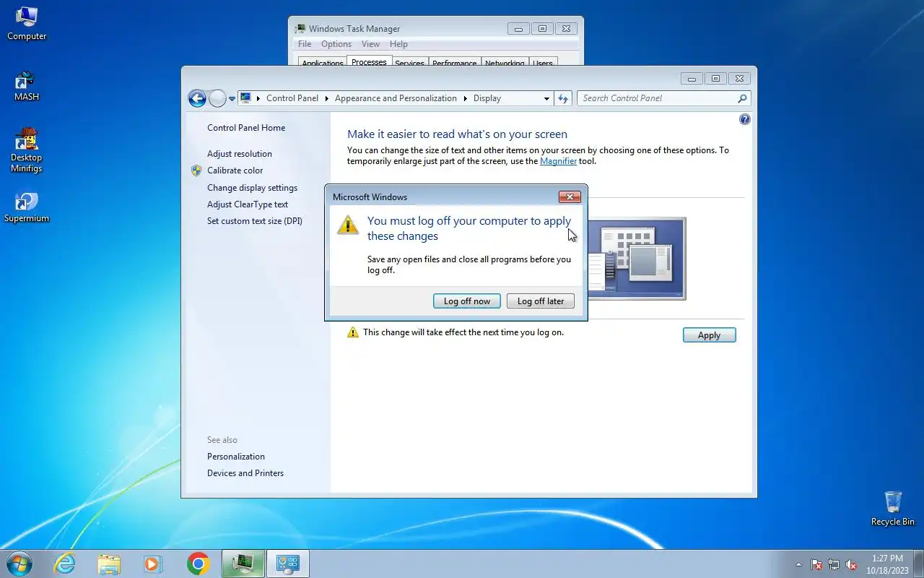Open Options menu in Task Manager
Viewport: 924px width, 578px height.
[336, 44]
